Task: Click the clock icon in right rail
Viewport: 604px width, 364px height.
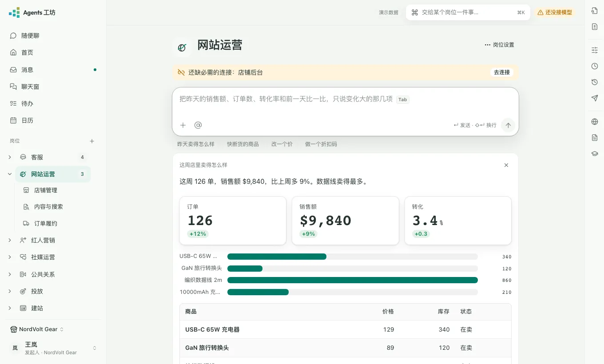Action: click(595, 66)
